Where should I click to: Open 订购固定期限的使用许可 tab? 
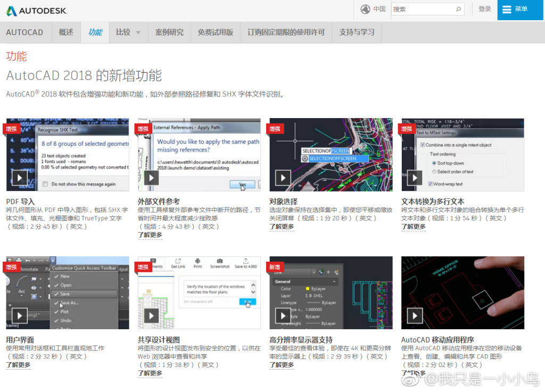(286, 32)
